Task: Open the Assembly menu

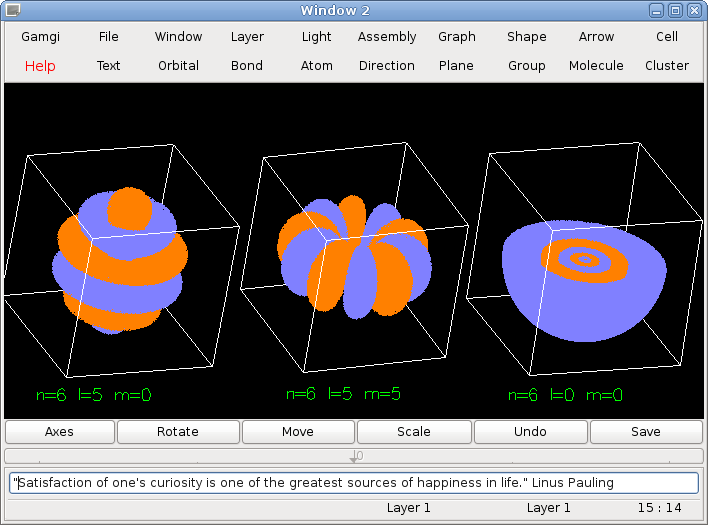Action: 387,37
